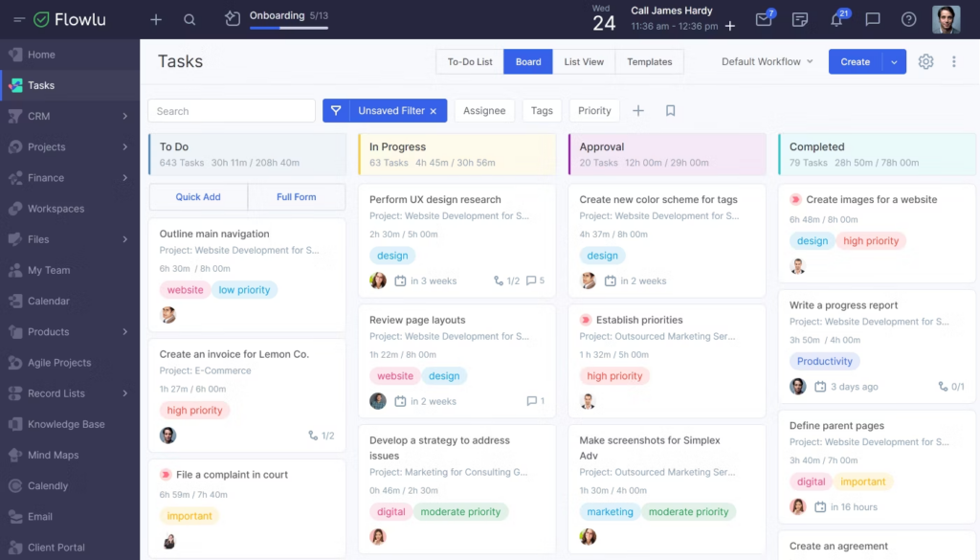Click the Full Form button
The width and height of the screenshot is (980, 560).
click(297, 197)
